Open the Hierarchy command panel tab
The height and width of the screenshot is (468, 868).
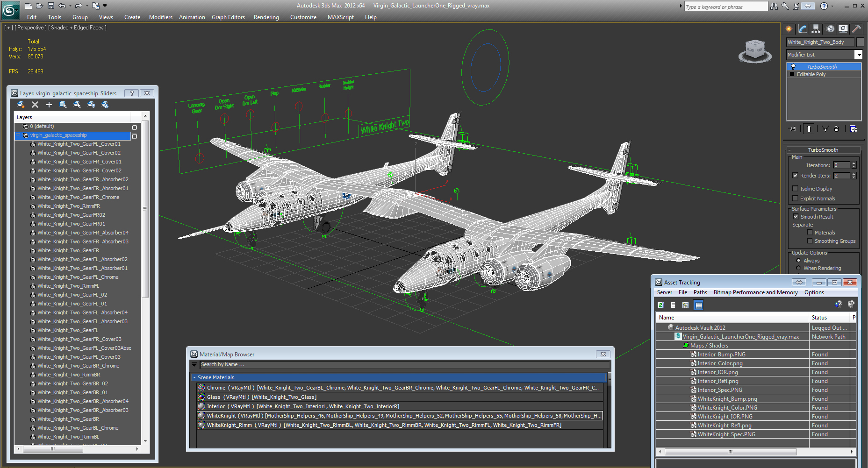tap(816, 29)
